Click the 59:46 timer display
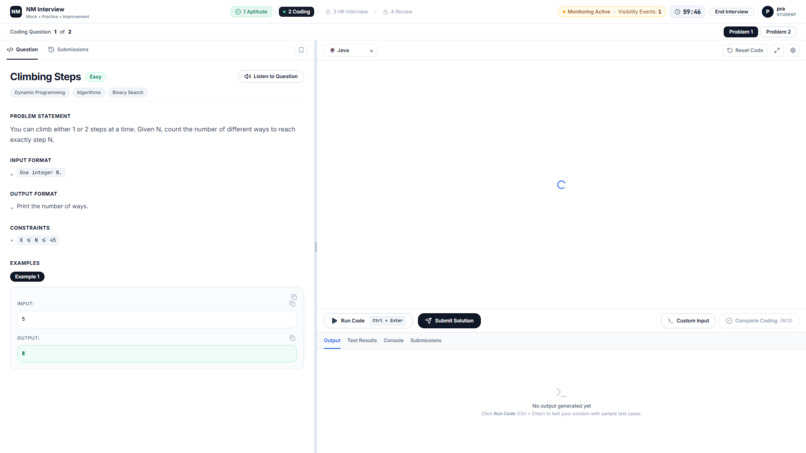The height and width of the screenshot is (453, 806). [x=687, y=11]
